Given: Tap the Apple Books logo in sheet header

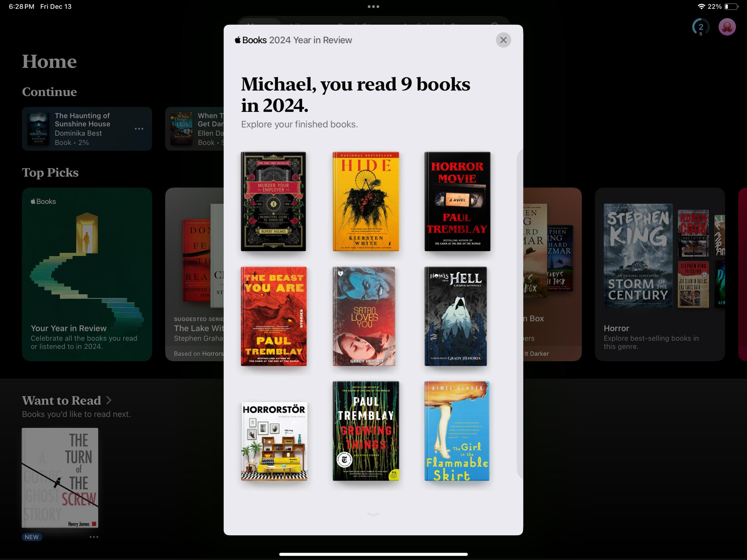Looking at the screenshot, I should tap(251, 40).
